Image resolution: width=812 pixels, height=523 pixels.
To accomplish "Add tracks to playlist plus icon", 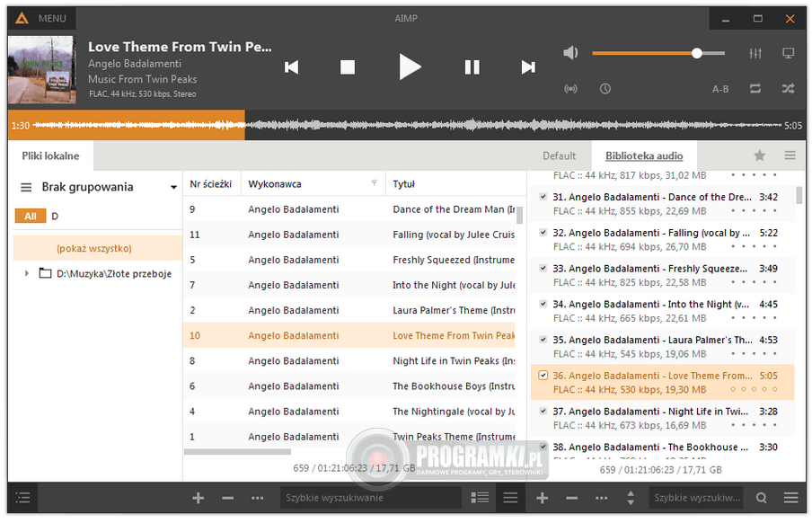I will click(x=543, y=498).
